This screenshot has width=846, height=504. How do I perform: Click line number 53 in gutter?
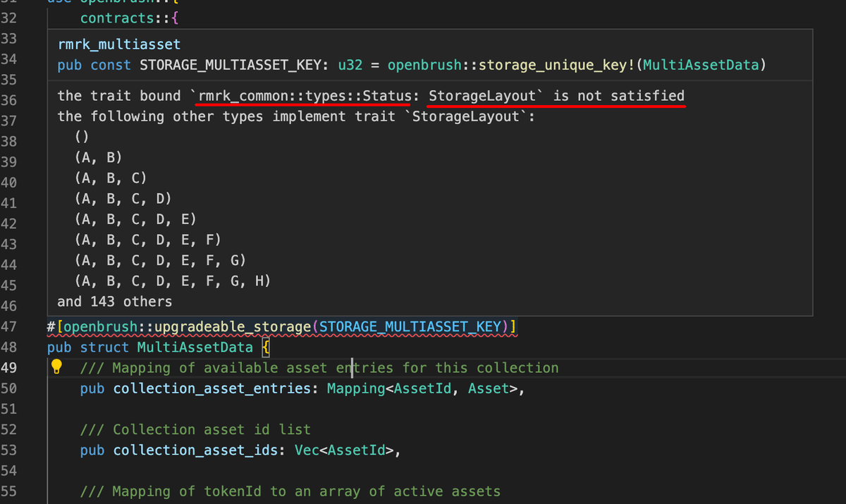[8, 450]
